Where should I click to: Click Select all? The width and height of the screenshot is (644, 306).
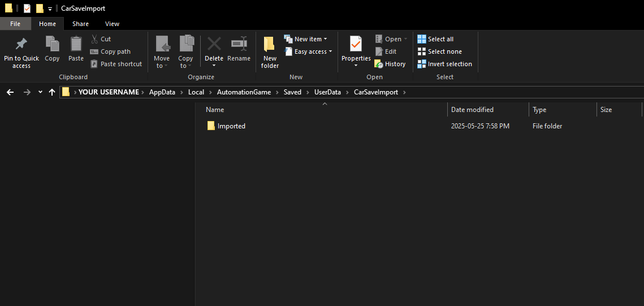[435, 39]
